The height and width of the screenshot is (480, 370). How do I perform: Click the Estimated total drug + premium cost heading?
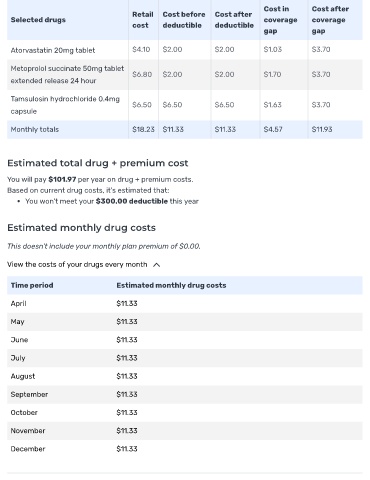98,163
